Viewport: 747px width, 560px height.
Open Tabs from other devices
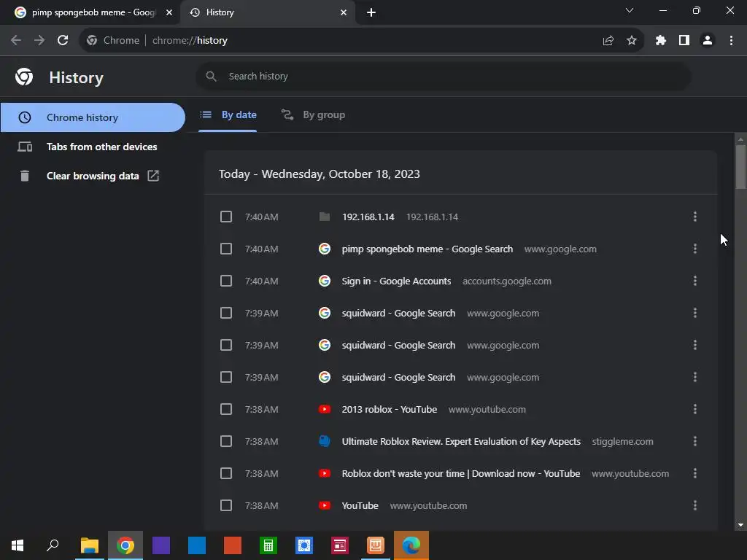pos(93,147)
